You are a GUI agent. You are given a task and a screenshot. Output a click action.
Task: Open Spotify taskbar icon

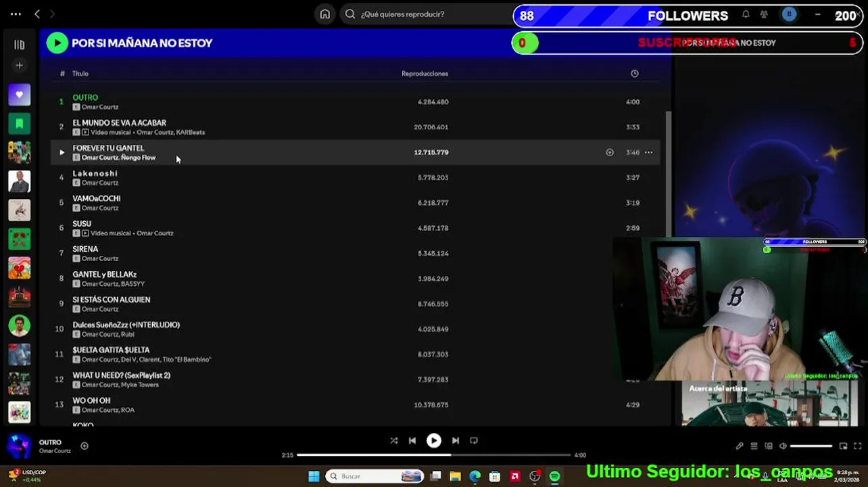coord(555,476)
